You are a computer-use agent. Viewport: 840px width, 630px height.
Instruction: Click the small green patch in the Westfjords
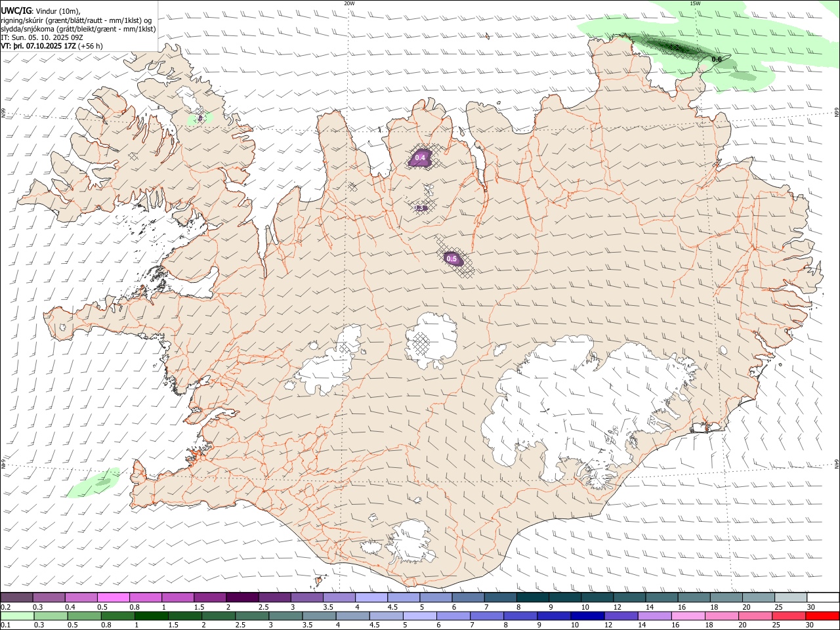coord(200,118)
